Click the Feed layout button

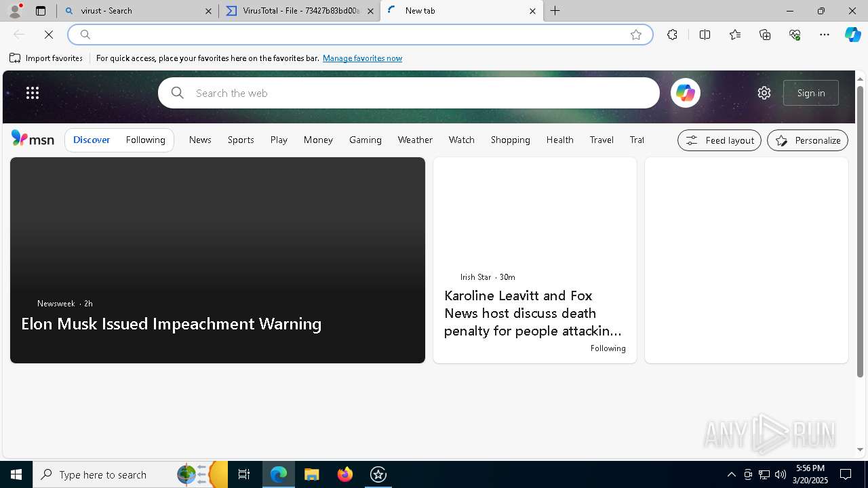pyautogui.click(x=719, y=140)
